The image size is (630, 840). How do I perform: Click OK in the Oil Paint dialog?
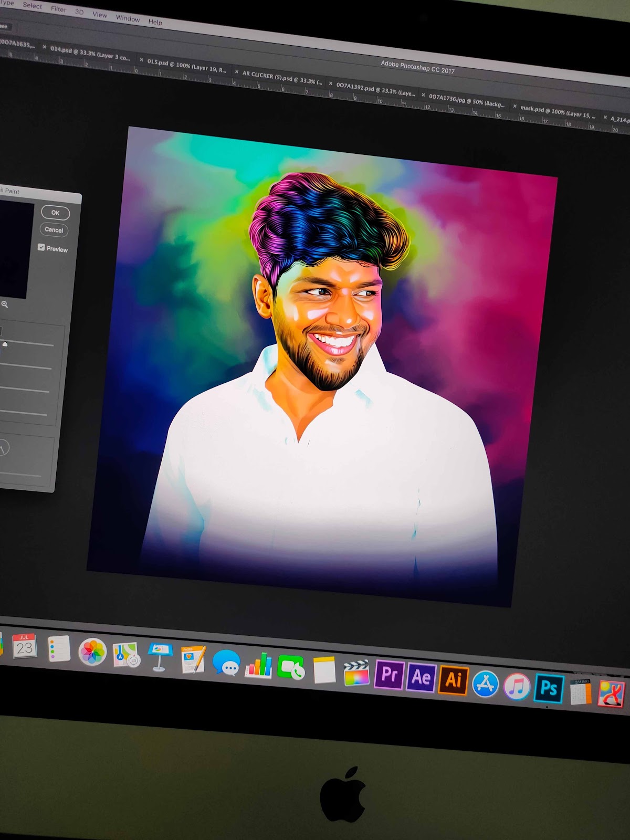[x=55, y=213]
